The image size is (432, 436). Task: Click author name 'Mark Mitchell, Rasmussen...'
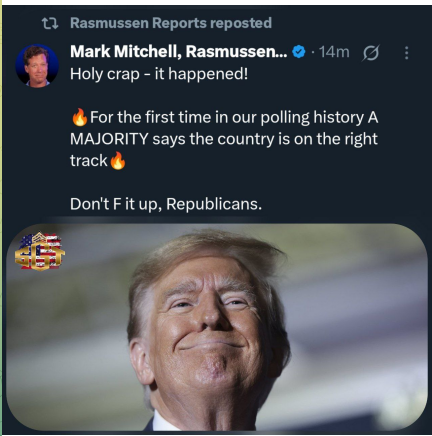[x=179, y=52]
